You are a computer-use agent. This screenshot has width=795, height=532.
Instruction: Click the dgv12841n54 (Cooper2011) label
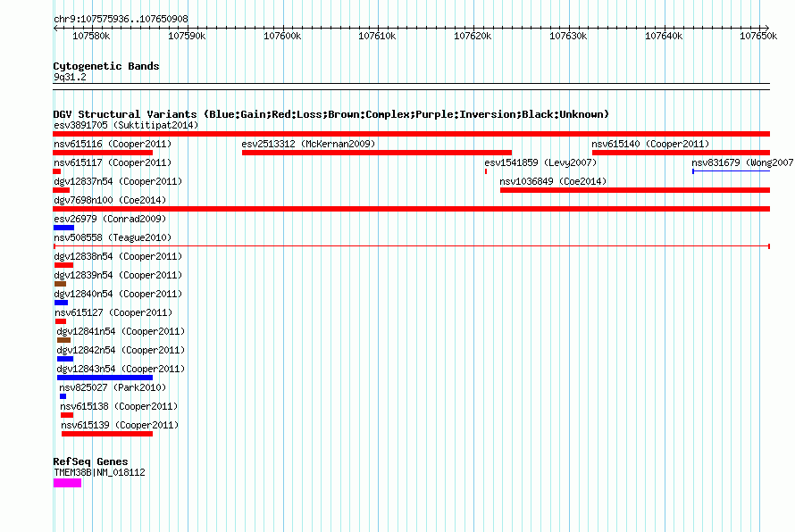coord(121,331)
